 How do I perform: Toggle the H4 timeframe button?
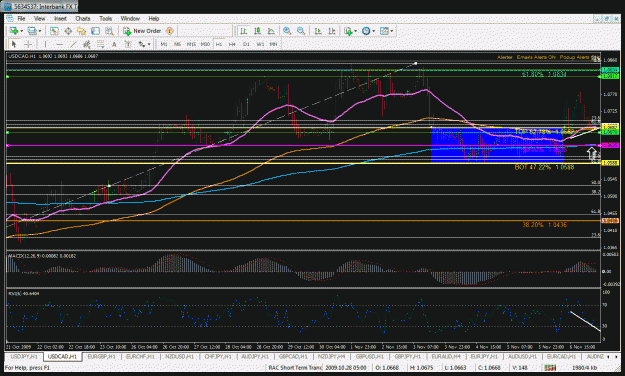click(232, 44)
